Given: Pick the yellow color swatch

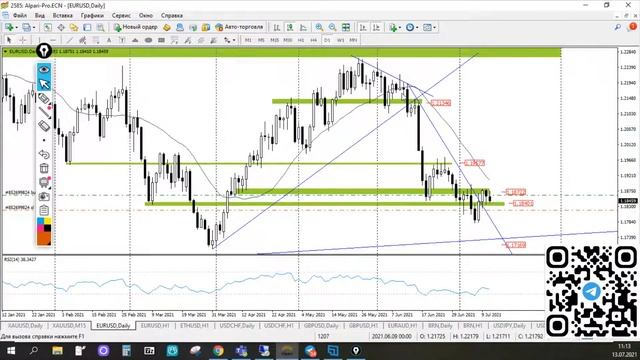Looking at the screenshot, I should 48,221.
